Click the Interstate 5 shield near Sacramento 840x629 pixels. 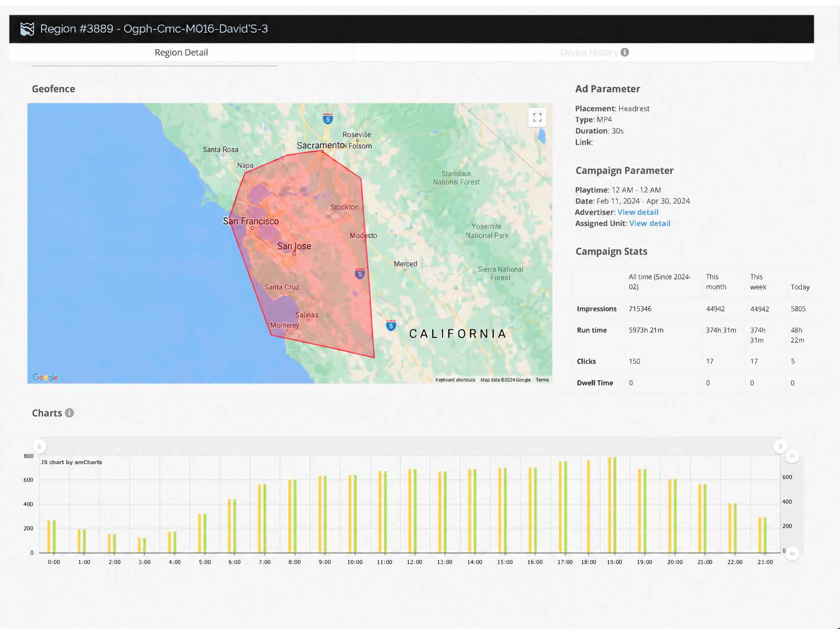[x=328, y=119]
